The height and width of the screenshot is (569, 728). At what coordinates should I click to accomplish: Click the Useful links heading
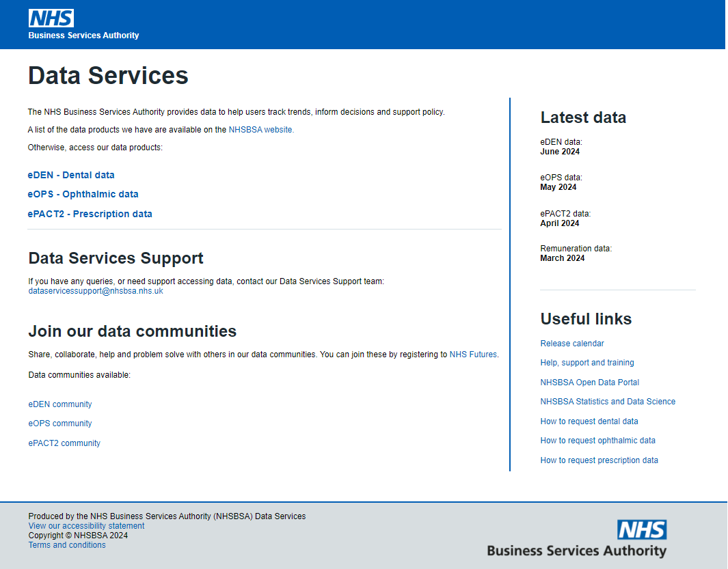(x=586, y=319)
